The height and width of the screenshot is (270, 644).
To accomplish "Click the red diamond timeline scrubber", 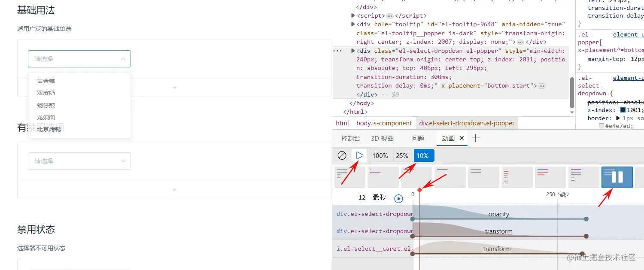I will (419, 190).
